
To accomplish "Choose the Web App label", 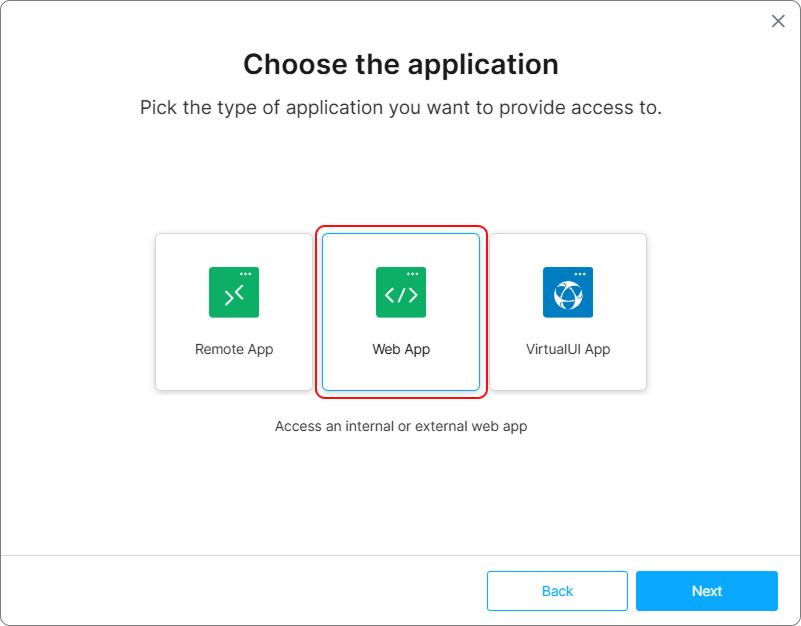I will click(401, 350).
